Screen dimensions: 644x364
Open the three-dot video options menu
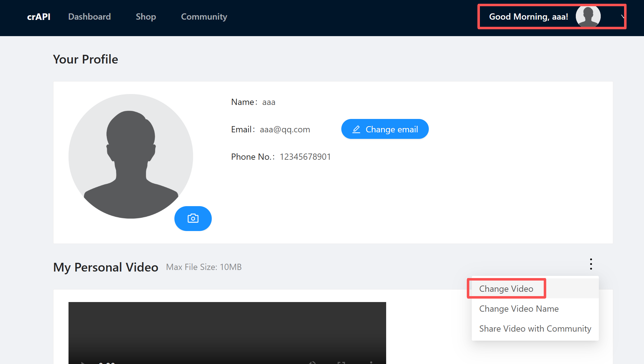pos(591,264)
